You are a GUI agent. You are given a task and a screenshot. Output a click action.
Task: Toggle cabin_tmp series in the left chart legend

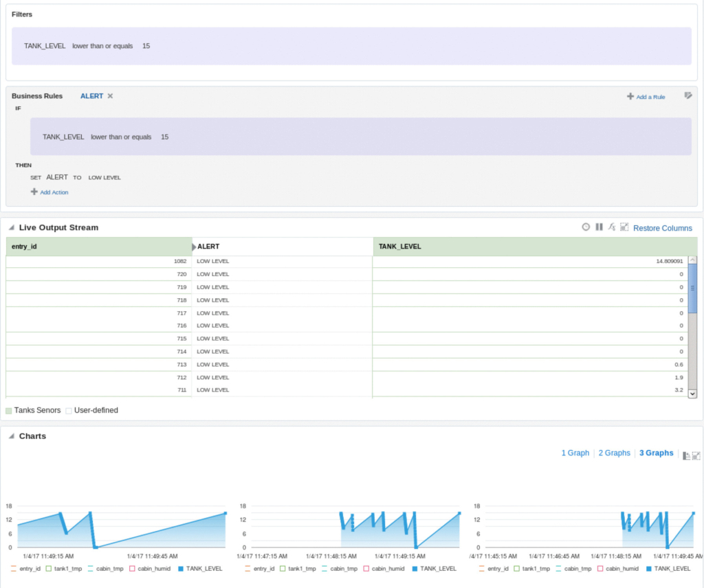click(x=105, y=569)
